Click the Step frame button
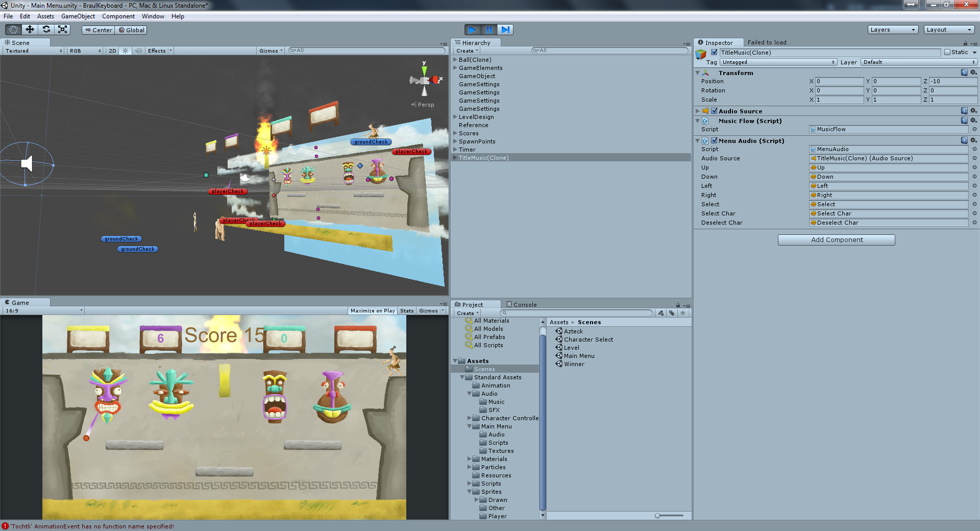Image resolution: width=980 pixels, height=531 pixels. (505, 30)
